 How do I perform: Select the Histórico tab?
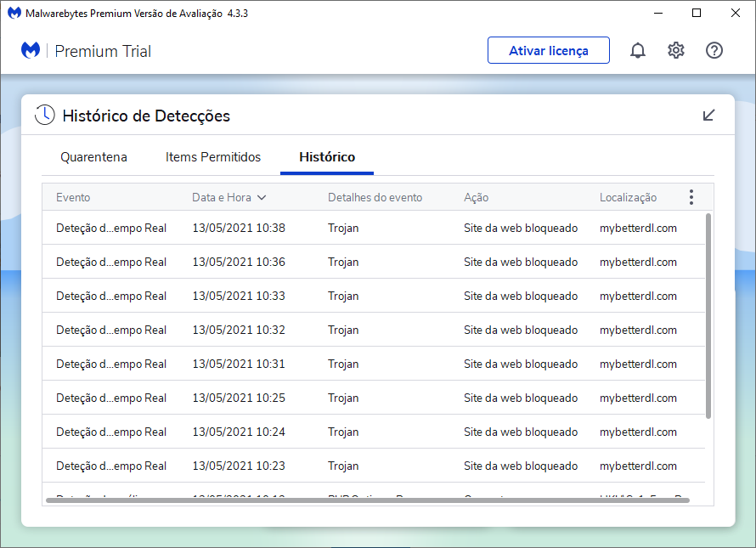click(327, 157)
